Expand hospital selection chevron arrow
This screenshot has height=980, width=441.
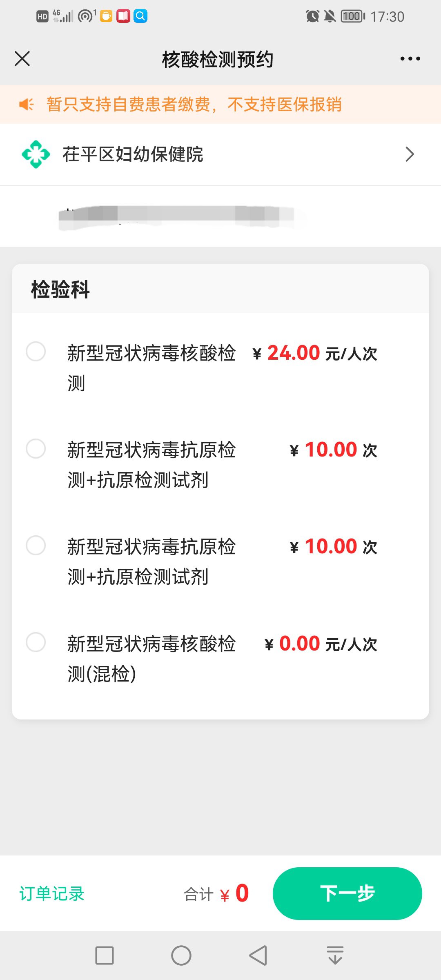coord(410,154)
